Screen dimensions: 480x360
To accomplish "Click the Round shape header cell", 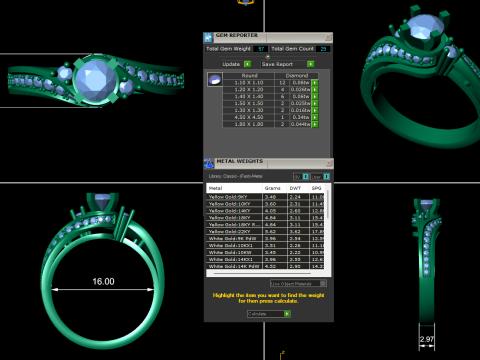I will click(249, 76).
